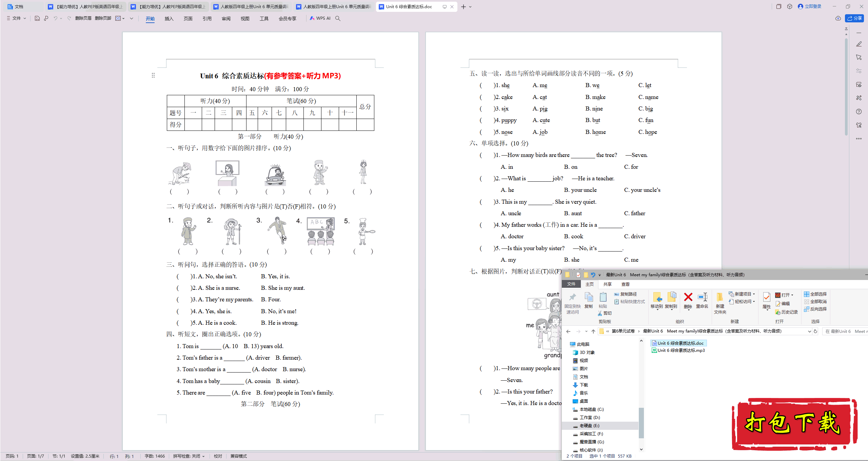Open Explorer recent locations chevron
Screen dimensions: 868x461
pos(587,332)
